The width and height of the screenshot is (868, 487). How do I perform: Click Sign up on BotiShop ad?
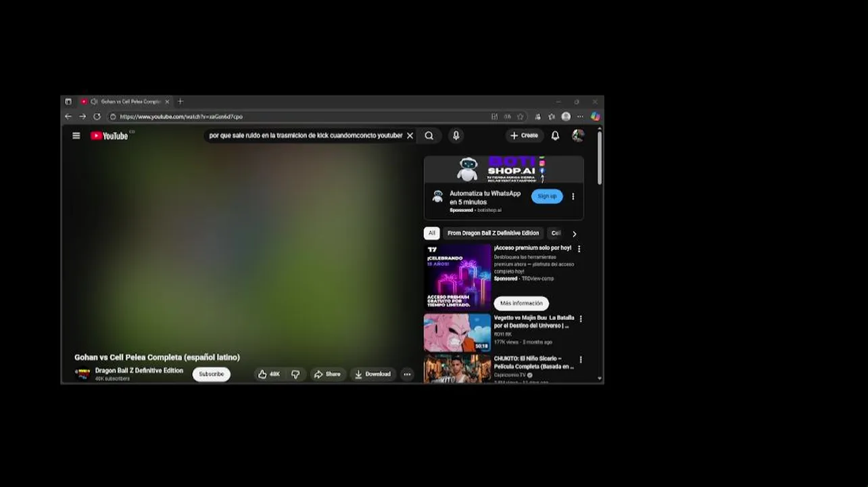tap(547, 196)
